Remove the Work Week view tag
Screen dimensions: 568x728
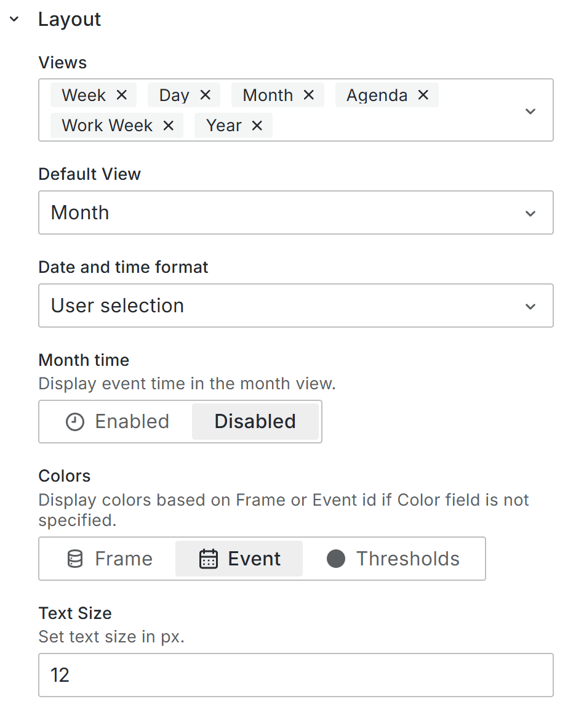click(169, 126)
